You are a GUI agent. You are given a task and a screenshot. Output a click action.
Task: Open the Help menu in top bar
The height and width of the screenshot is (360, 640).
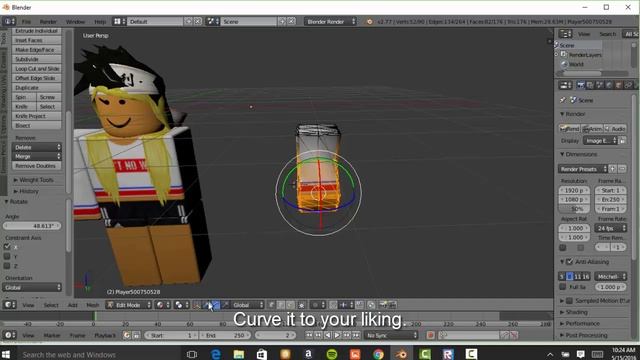(100, 21)
